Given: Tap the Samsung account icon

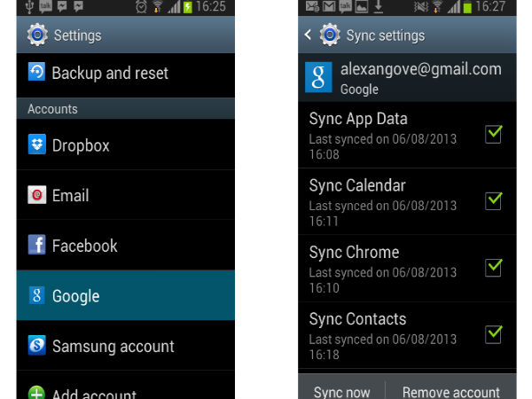Looking at the screenshot, I should pyautogui.click(x=36, y=346).
